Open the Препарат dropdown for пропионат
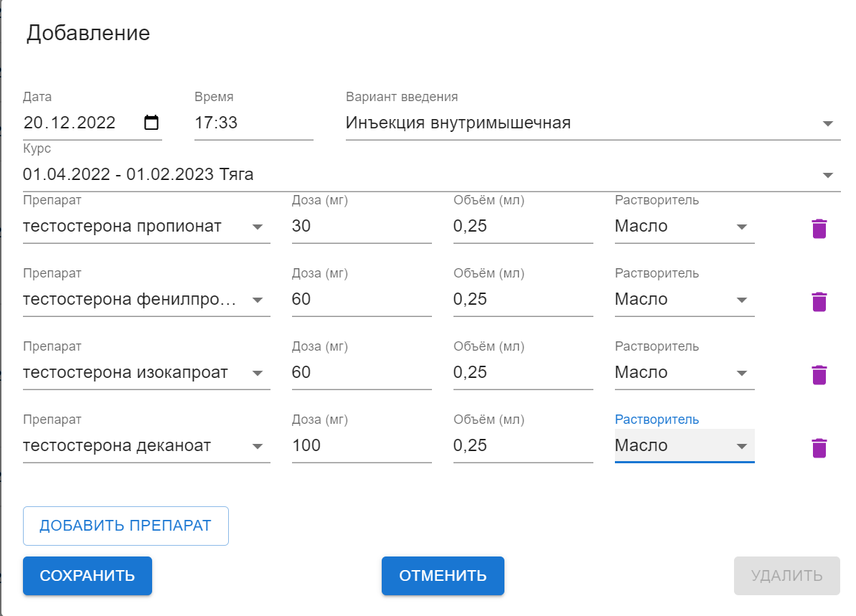This screenshot has height=616, width=856. coord(258,226)
